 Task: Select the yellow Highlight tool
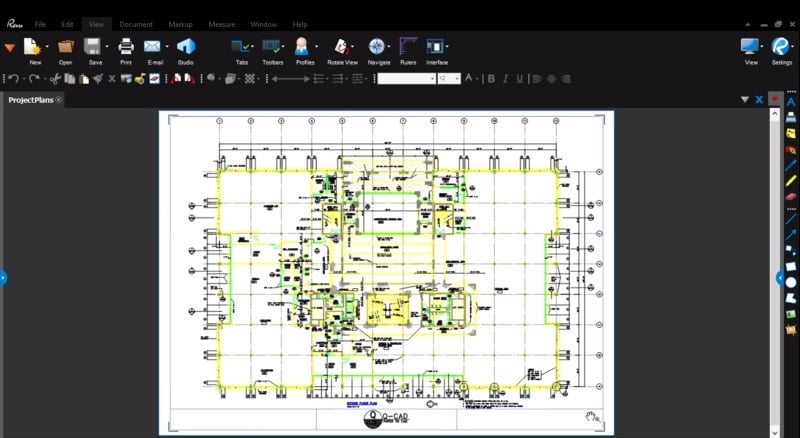(791, 180)
